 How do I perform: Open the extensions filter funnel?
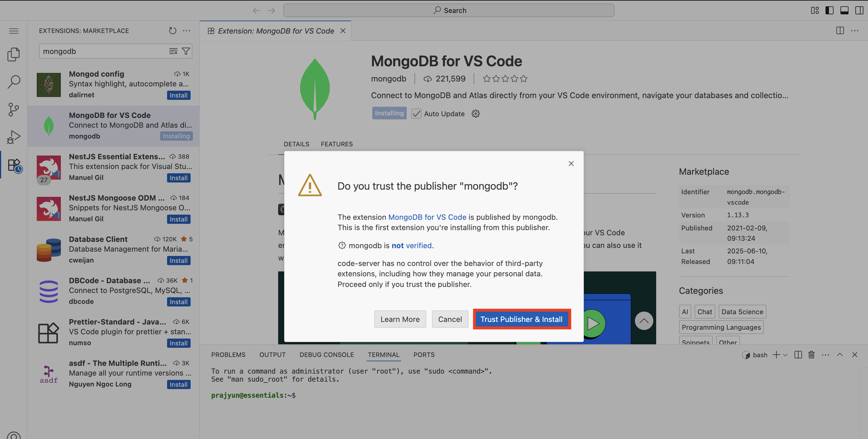[186, 51]
